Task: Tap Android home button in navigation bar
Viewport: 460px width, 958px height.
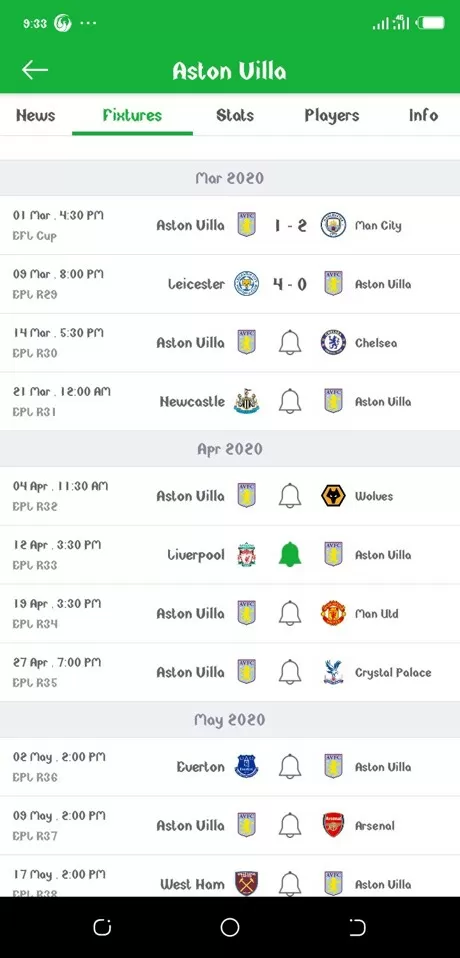Action: point(230,927)
